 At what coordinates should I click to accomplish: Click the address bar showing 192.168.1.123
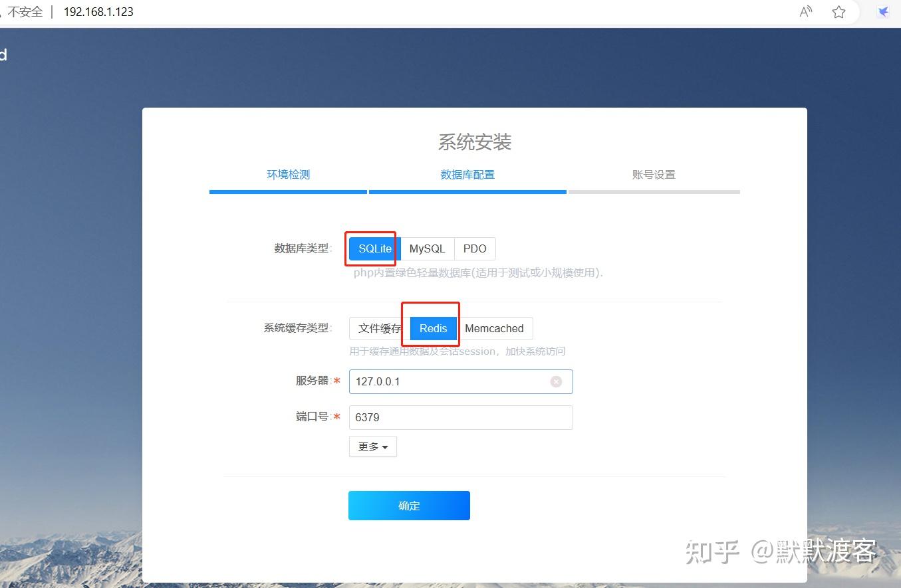pos(98,11)
